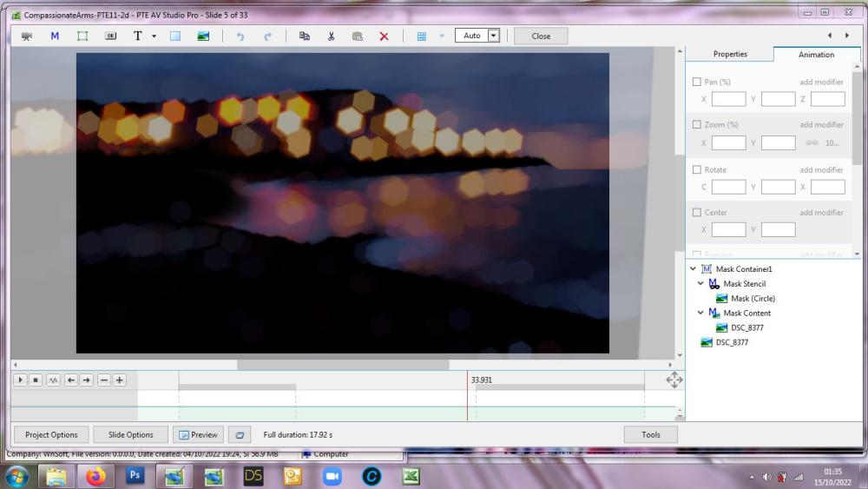Click the Pan X input field
The height and width of the screenshot is (489, 868).
click(x=728, y=99)
